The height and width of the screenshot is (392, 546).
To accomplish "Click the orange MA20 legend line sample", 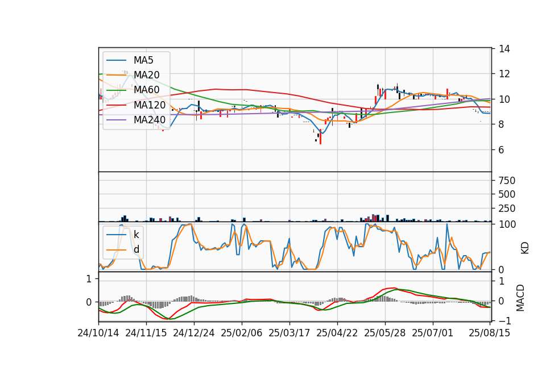I will [x=116, y=75].
